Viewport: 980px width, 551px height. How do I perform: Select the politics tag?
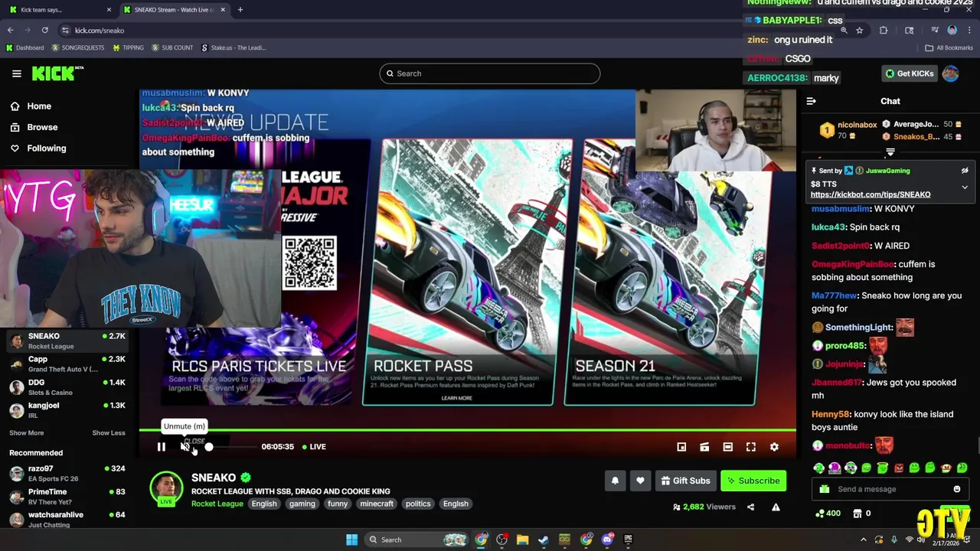pyautogui.click(x=418, y=504)
